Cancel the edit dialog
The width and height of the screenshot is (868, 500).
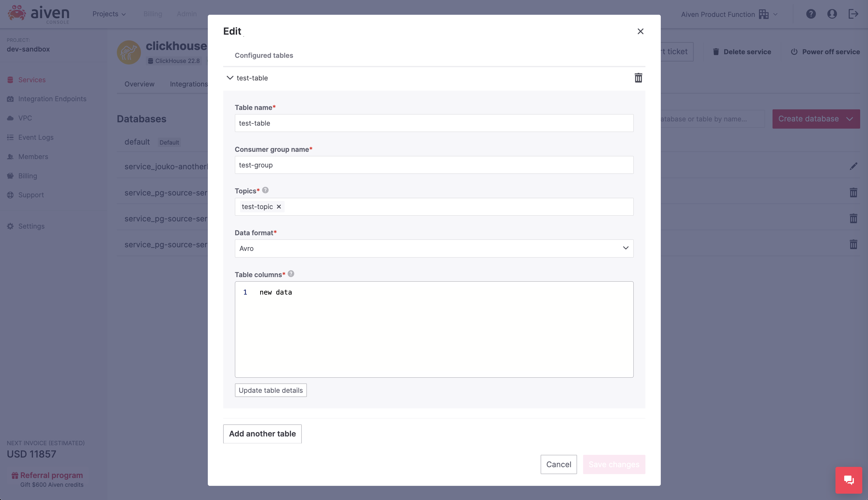pyautogui.click(x=559, y=464)
